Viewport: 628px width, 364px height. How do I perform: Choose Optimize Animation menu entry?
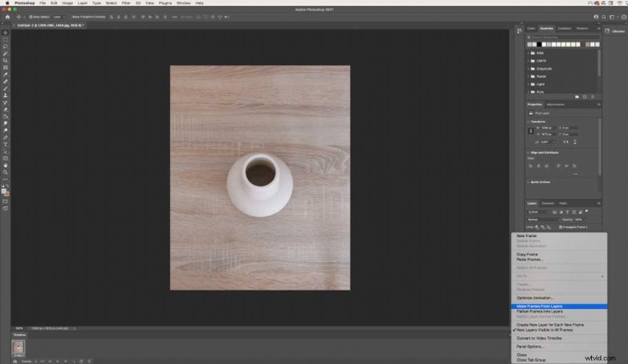559,298
